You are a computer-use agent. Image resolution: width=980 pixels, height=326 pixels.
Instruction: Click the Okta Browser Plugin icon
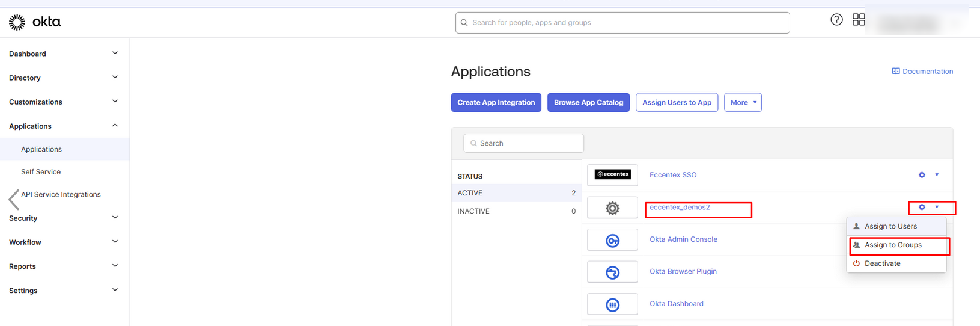(612, 272)
